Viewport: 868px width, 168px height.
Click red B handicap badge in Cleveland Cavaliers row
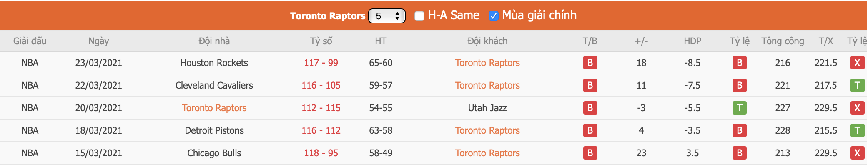(739, 85)
